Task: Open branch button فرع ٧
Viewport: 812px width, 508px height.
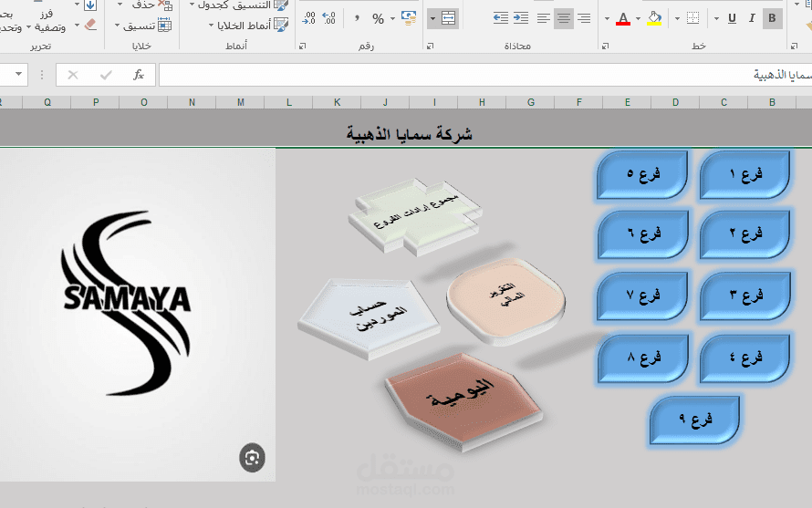Action: pyautogui.click(x=642, y=295)
